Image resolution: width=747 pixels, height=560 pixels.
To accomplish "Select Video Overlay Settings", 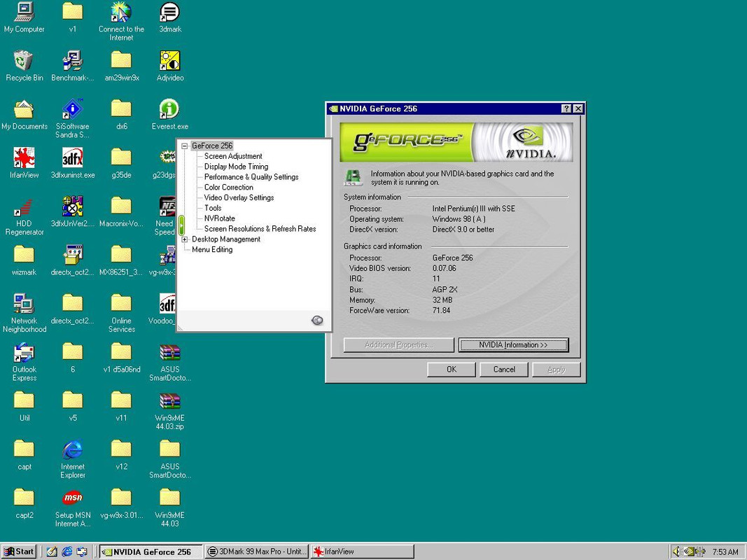I will (239, 197).
